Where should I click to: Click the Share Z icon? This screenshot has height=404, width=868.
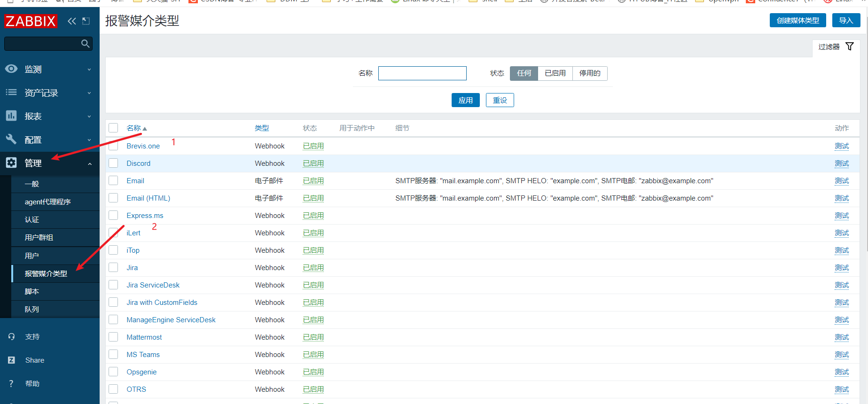coord(11,360)
